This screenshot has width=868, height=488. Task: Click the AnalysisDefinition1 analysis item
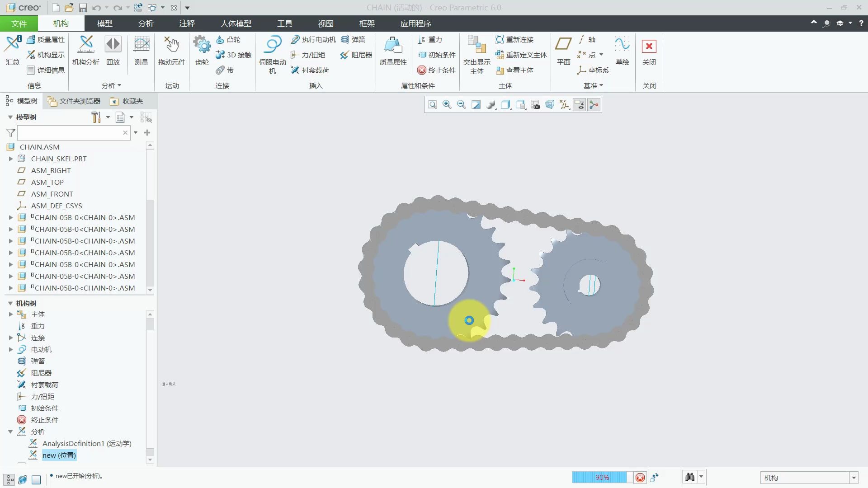click(x=86, y=443)
